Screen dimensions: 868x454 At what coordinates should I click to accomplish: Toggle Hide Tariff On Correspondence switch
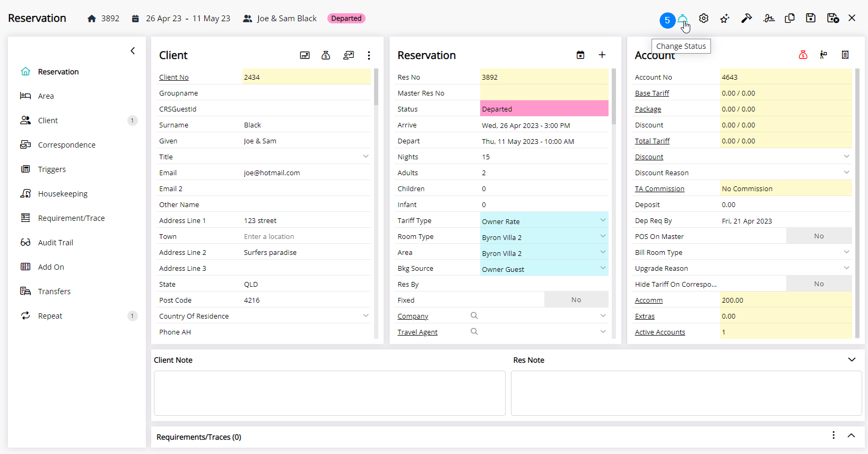pos(819,284)
